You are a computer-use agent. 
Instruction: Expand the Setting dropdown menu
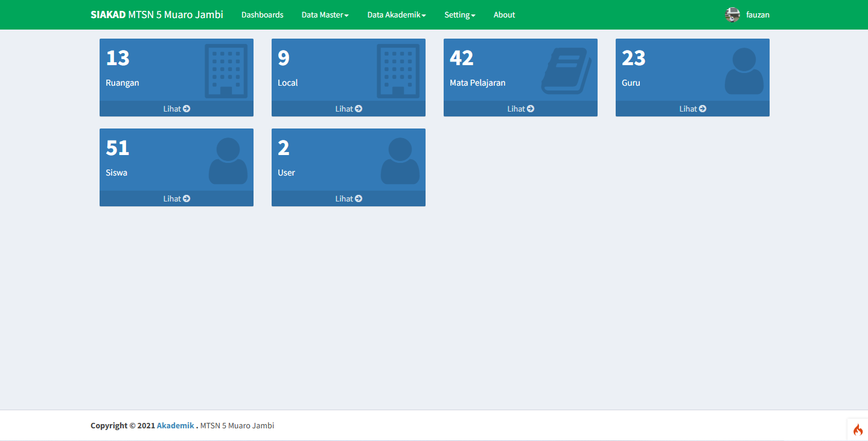(459, 15)
